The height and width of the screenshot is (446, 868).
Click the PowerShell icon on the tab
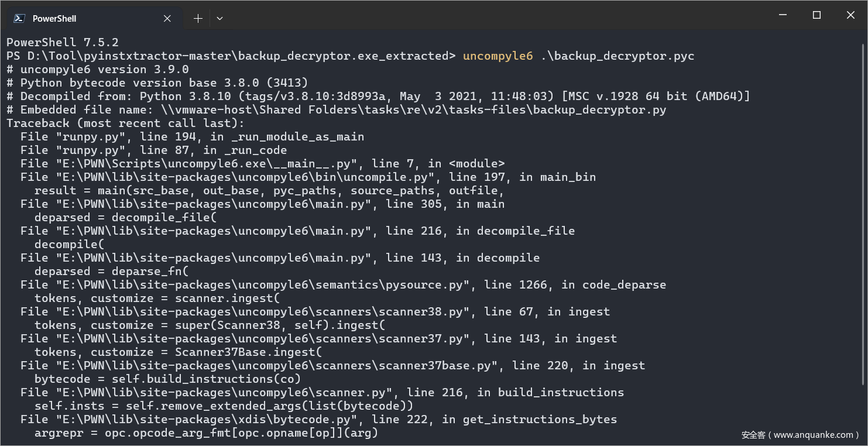(19, 18)
